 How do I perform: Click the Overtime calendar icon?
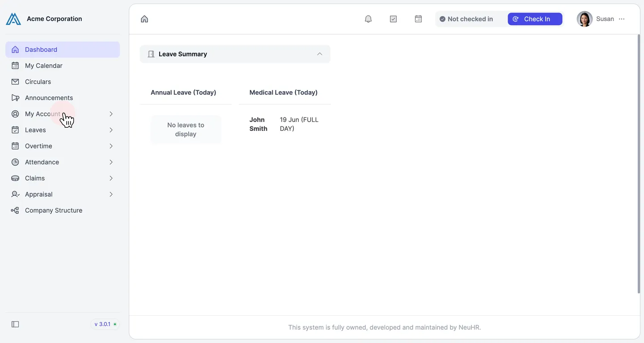[x=15, y=146]
